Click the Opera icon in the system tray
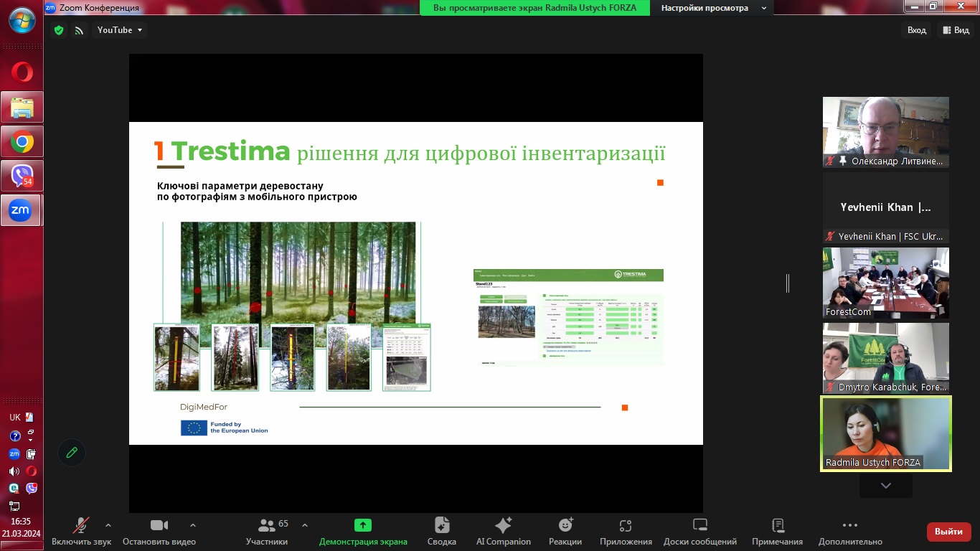980x551 pixels. pyautogui.click(x=31, y=471)
